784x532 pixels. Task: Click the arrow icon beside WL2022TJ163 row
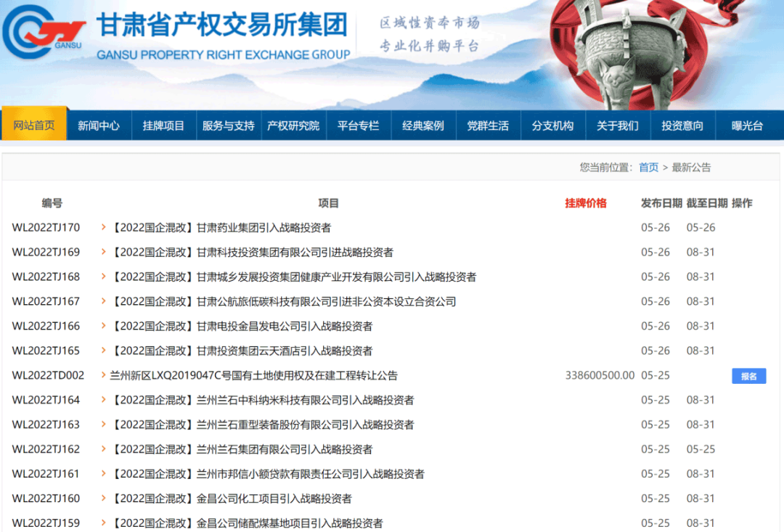[104, 424]
